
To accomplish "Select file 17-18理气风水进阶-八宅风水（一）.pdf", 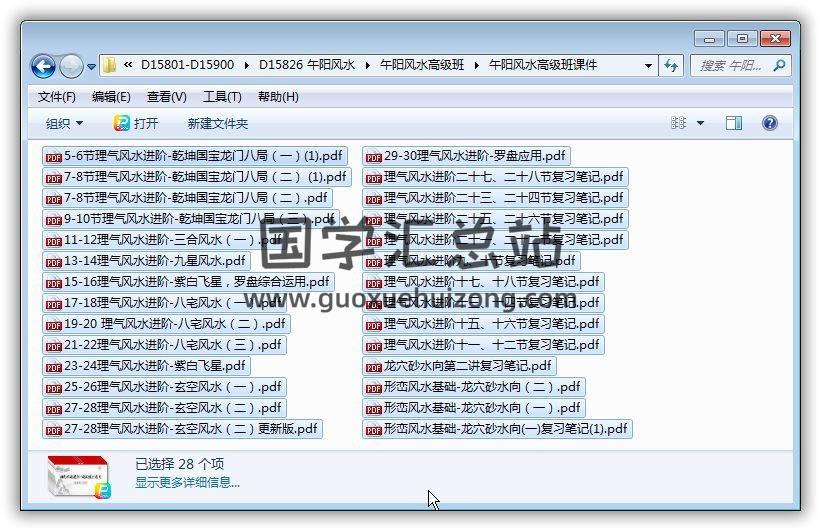I will point(164,303).
